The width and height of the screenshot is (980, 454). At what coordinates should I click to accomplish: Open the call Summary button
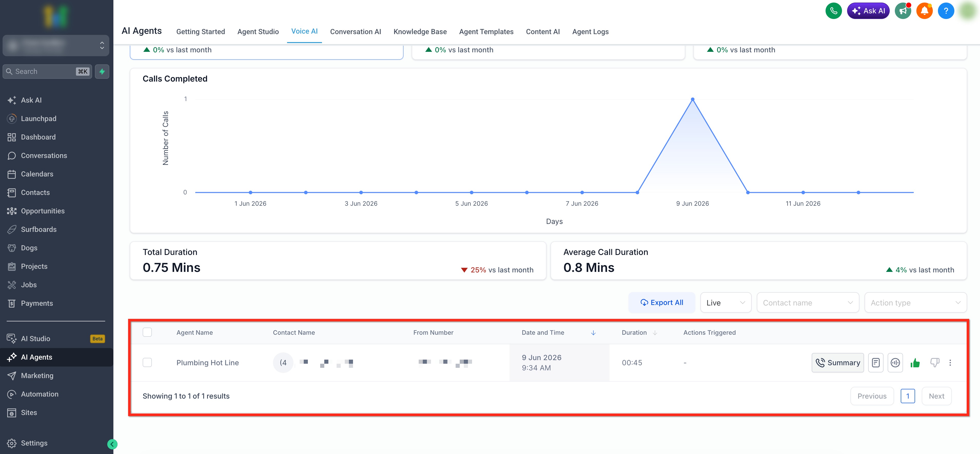pyautogui.click(x=837, y=363)
